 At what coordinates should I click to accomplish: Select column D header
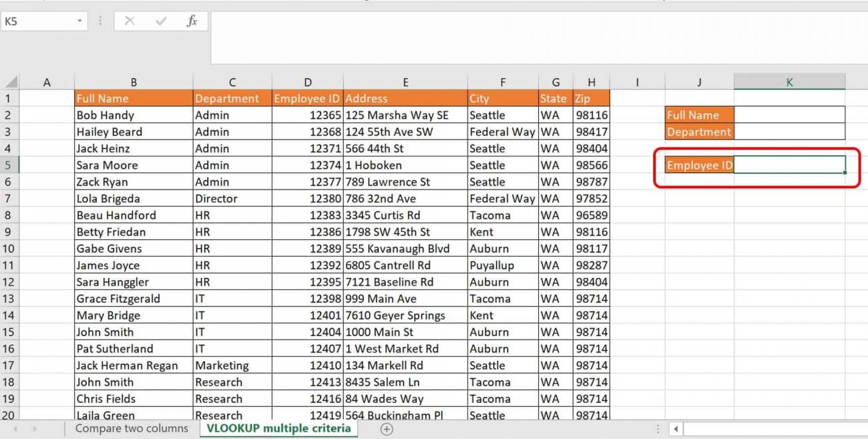[x=308, y=82]
